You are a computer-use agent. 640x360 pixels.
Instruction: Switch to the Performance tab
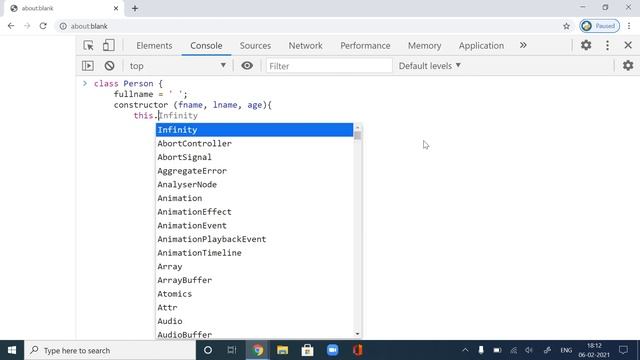[365, 46]
